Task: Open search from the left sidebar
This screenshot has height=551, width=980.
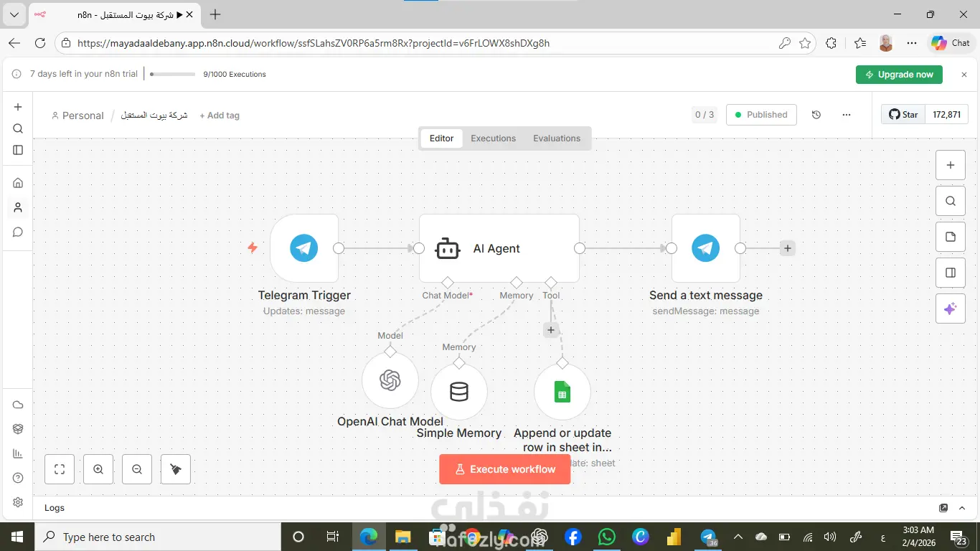Action: [18, 128]
